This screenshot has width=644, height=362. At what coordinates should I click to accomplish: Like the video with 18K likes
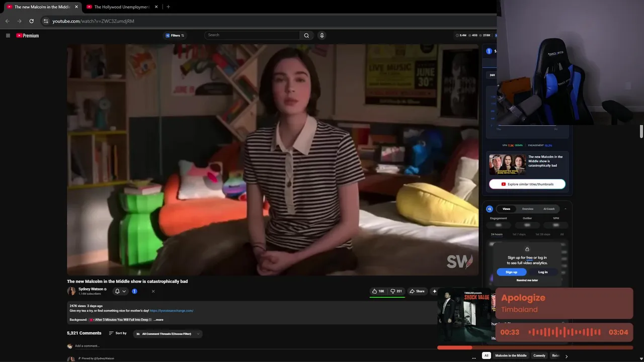378,291
